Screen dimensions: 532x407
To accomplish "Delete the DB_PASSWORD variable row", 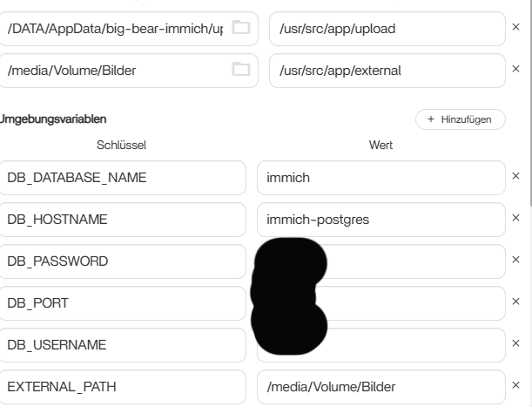I will (515, 261).
